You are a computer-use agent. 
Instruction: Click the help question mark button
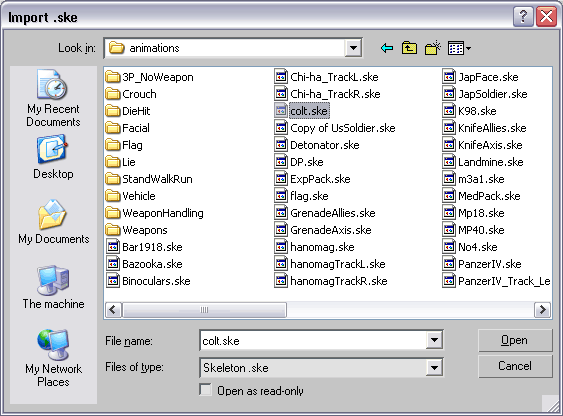click(x=523, y=17)
